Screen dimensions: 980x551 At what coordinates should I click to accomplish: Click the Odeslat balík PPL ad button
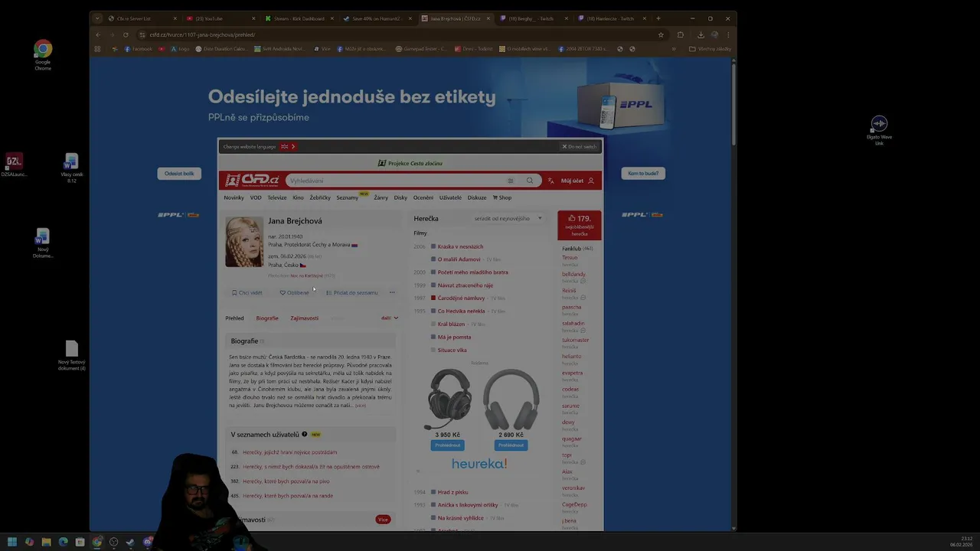tap(179, 174)
